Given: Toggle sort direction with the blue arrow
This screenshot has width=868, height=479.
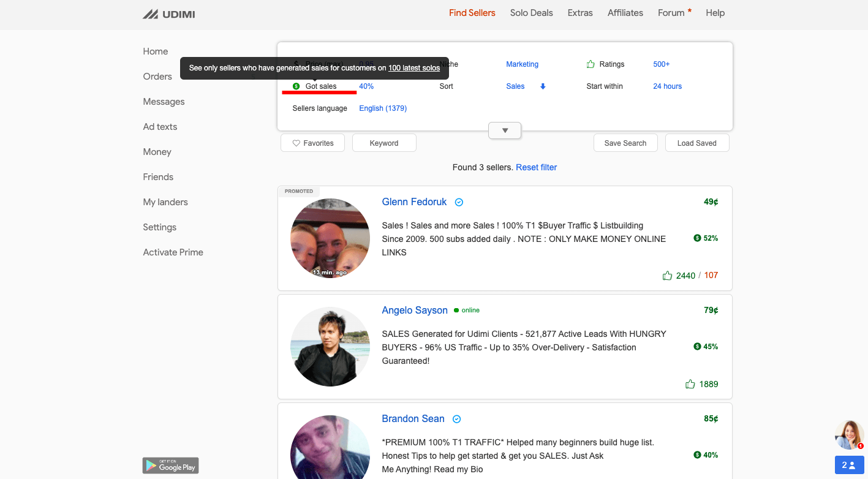Looking at the screenshot, I should [x=543, y=86].
